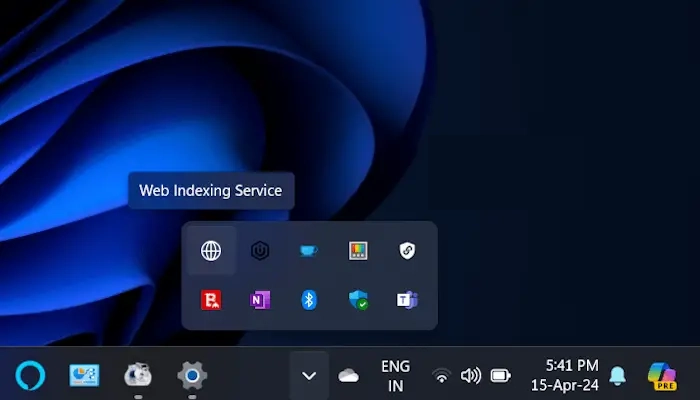The height and width of the screenshot is (400, 700).
Task: Open the Microsoft Teams tray icon
Action: tap(407, 300)
